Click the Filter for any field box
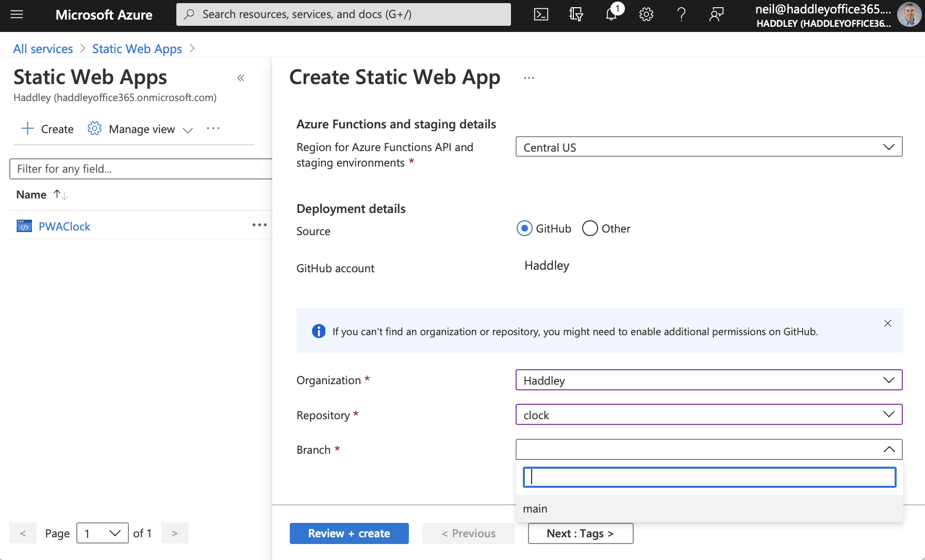 tap(140, 169)
